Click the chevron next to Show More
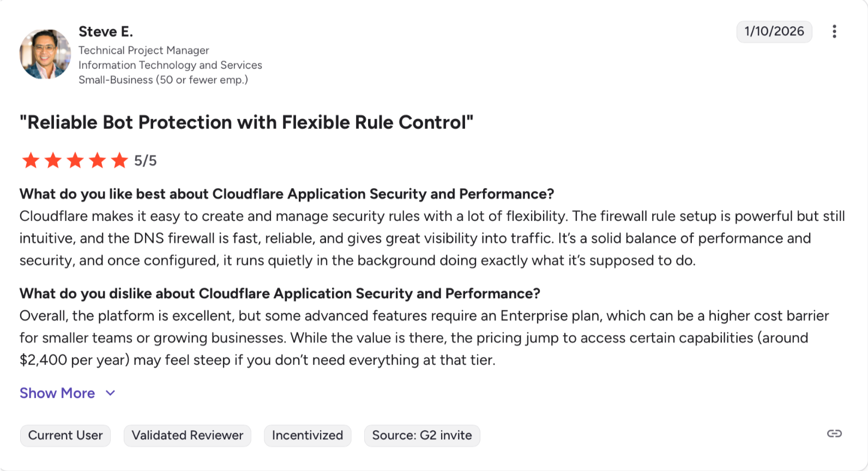868x471 pixels. coord(111,393)
